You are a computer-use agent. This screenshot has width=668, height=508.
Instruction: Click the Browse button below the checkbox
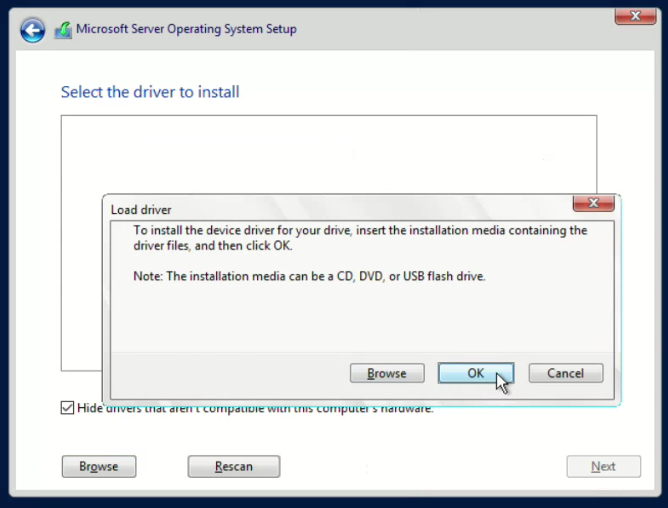click(x=99, y=466)
